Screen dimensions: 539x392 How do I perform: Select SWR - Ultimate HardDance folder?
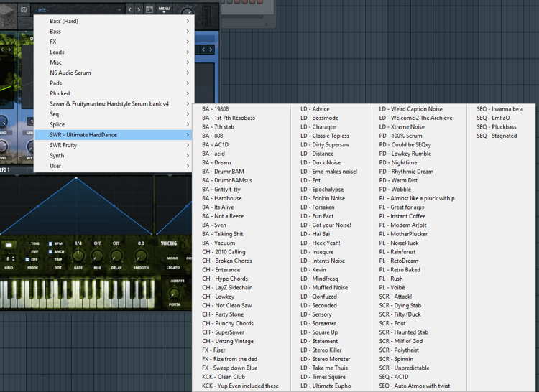(x=114, y=134)
